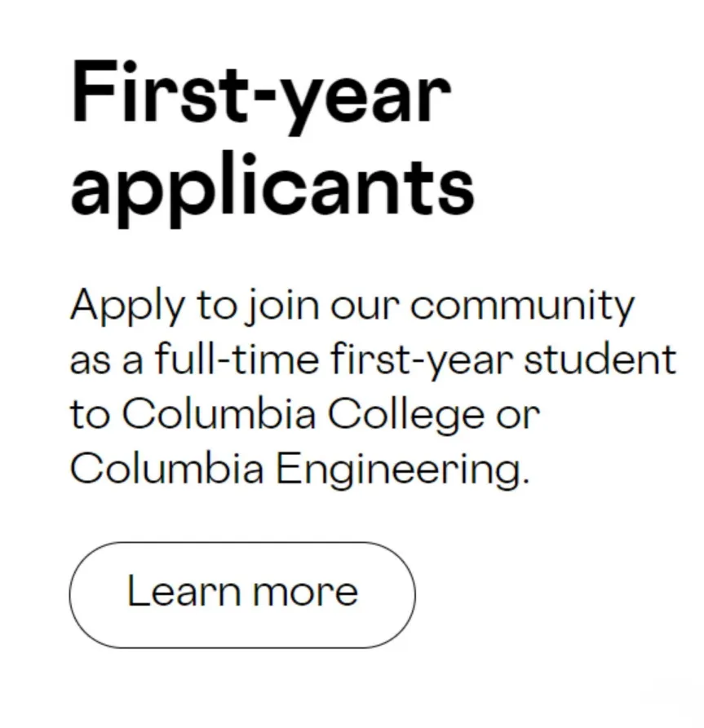704x728 pixels.
Task: Click the word "or" after Columbia College
Action: (x=520, y=416)
